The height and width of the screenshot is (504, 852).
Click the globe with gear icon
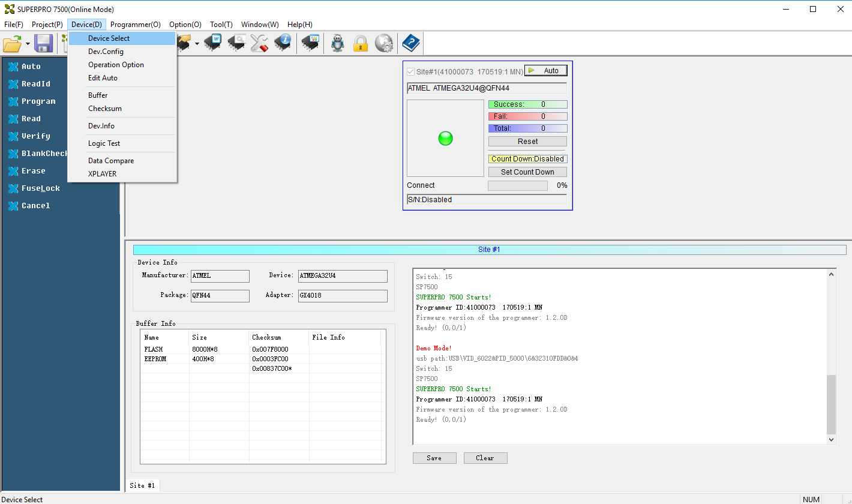(384, 43)
